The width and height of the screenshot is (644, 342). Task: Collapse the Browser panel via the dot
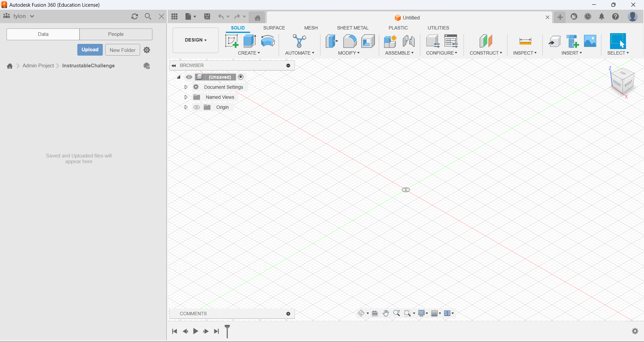(288, 66)
